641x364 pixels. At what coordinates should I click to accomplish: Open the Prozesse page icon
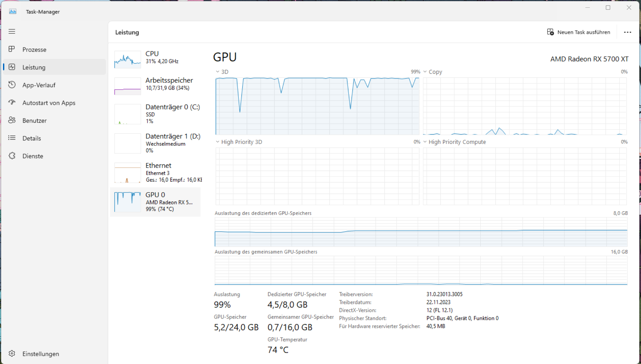tap(12, 49)
